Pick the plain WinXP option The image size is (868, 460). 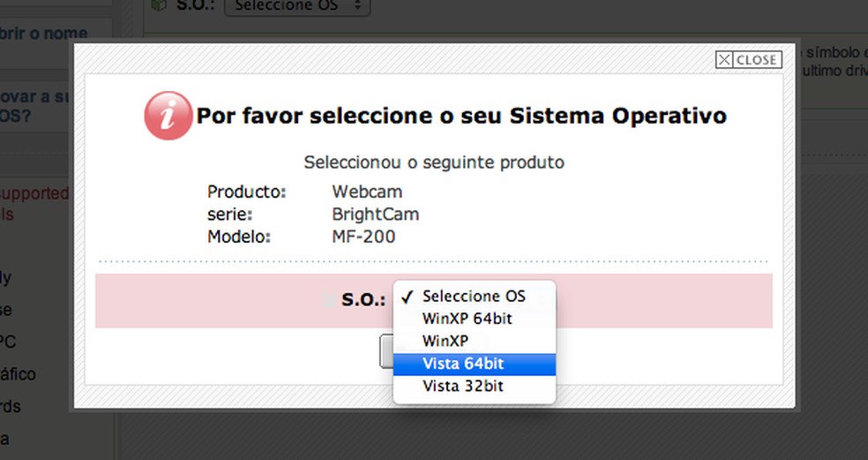(x=445, y=341)
